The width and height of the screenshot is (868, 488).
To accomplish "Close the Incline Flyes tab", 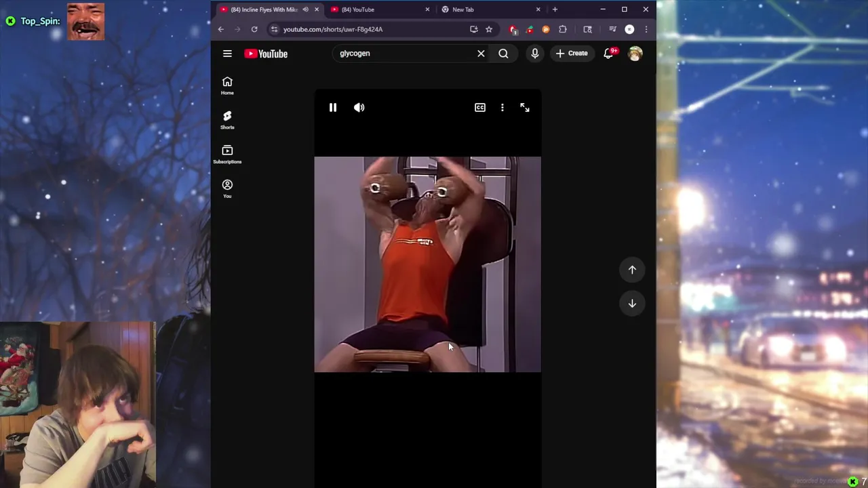I will point(317,9).
